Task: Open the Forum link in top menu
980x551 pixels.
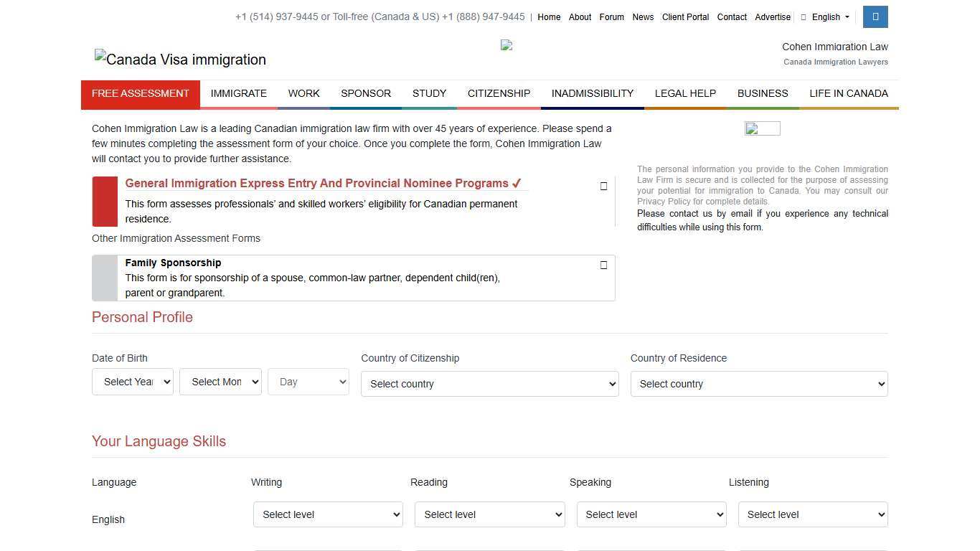Action: tap(611, 17)
